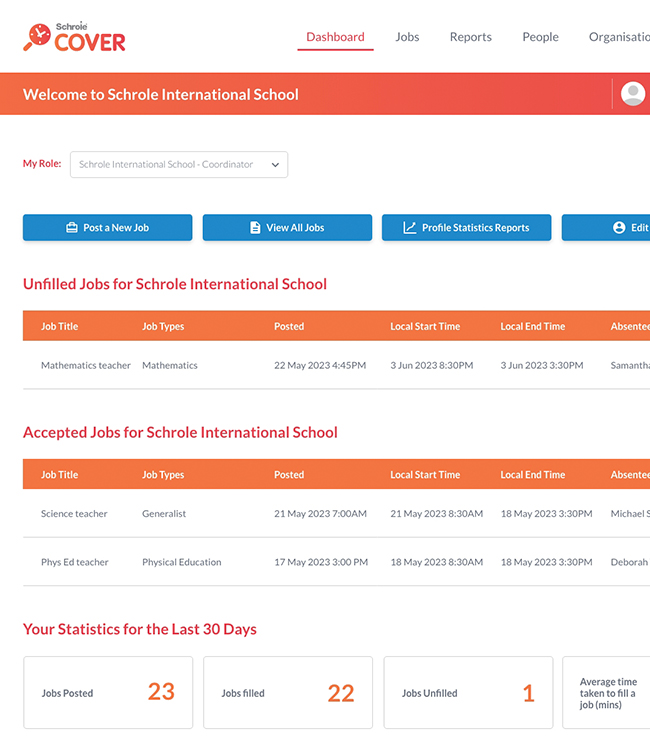Click the Jobs Posted statistics card
Viewport: 650px width, 750px height.
point(108,693)
